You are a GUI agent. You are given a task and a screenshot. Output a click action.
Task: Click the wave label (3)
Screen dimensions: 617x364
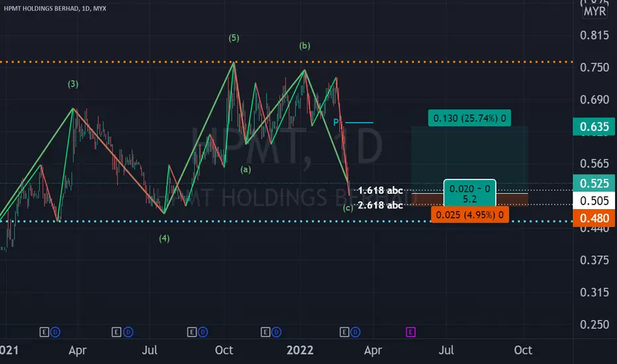73,84
